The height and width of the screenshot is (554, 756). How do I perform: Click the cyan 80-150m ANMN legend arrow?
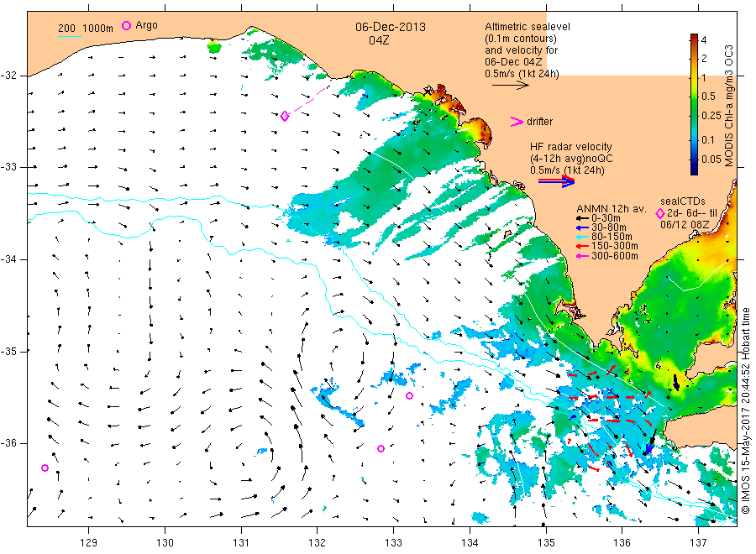[x=582, y=237]
